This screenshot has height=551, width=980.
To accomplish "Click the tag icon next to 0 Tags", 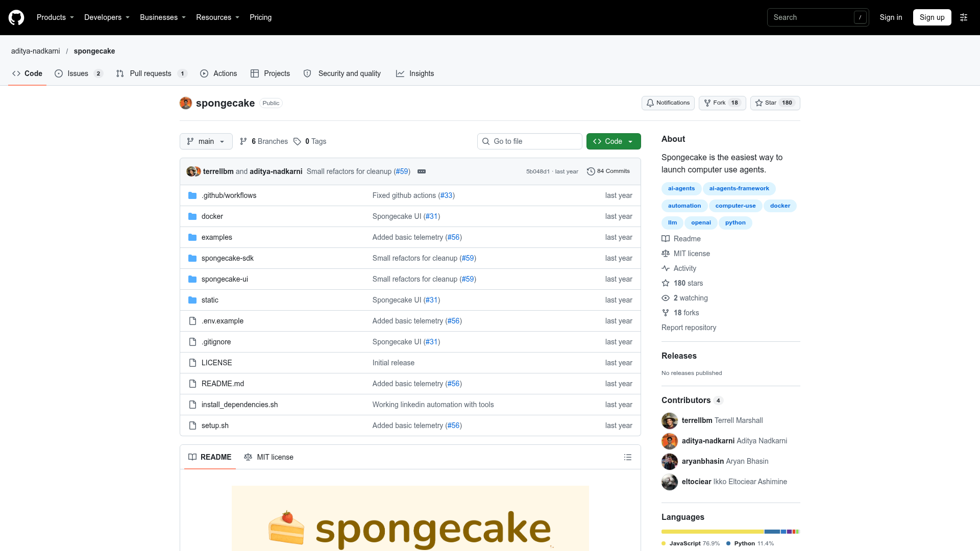I will (x=297, y=141).
